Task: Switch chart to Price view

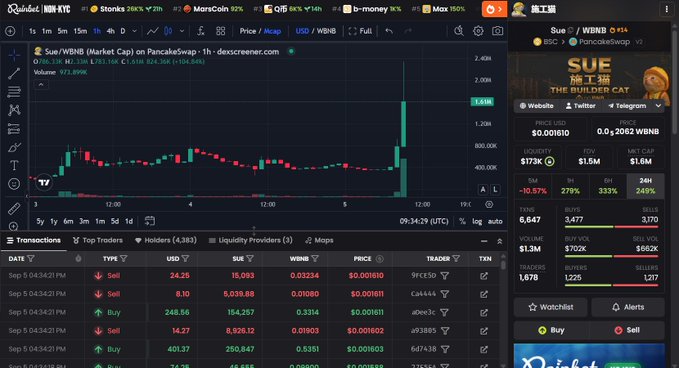Action: [248, 31]
